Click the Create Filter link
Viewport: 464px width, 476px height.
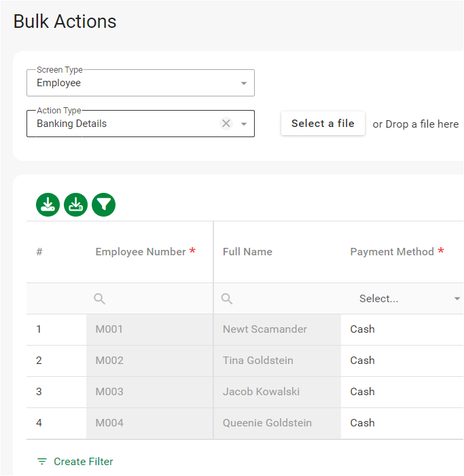point(83,462)
